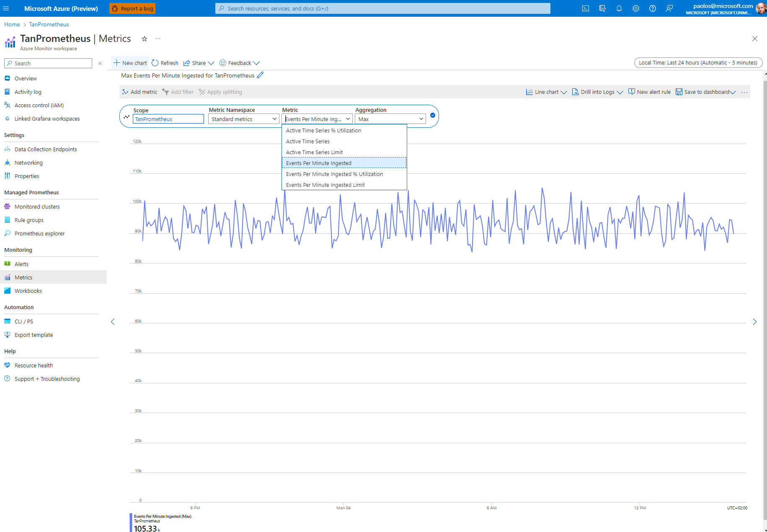Go to Home breadcrumb

pos(12,24)
